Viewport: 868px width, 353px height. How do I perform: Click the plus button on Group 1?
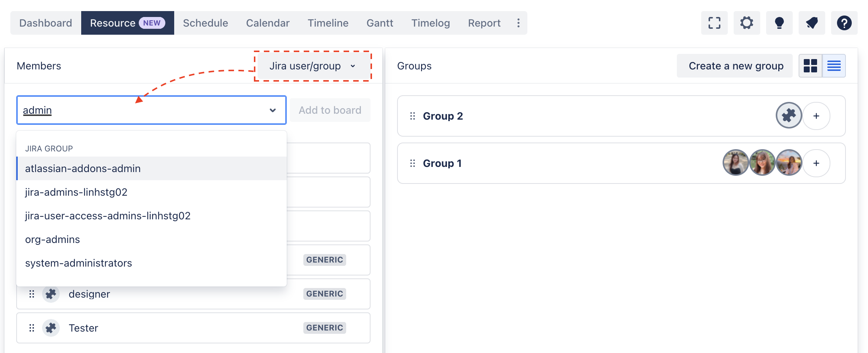pyautogui.click(x=816, y=163)
